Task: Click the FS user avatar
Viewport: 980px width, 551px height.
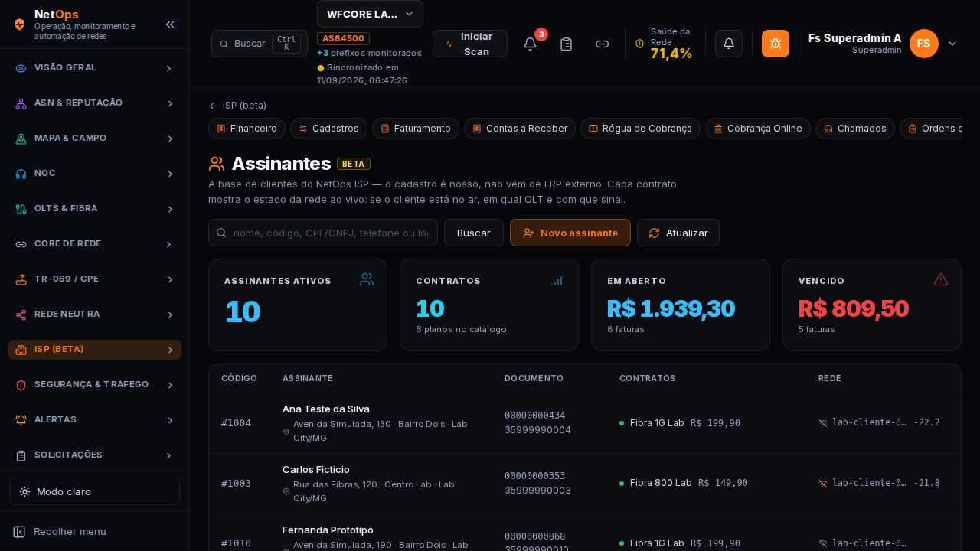Action: (924, 44)
